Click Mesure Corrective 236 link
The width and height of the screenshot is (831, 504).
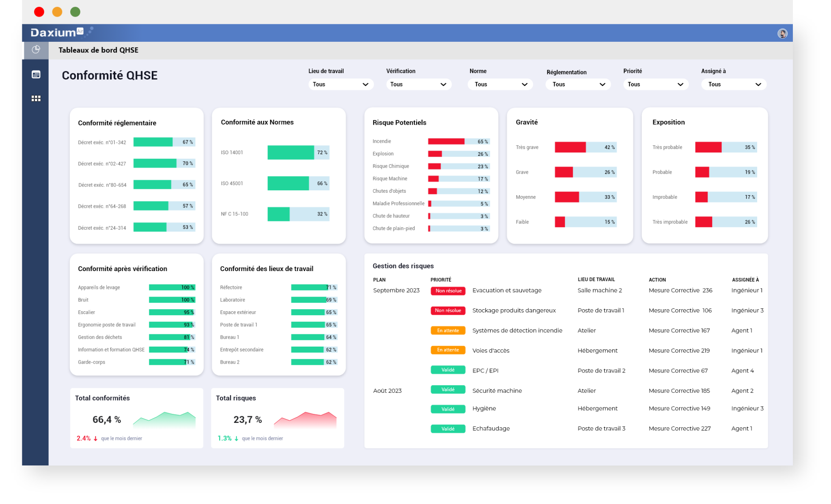pyautogui.click(x=681, y=290)
